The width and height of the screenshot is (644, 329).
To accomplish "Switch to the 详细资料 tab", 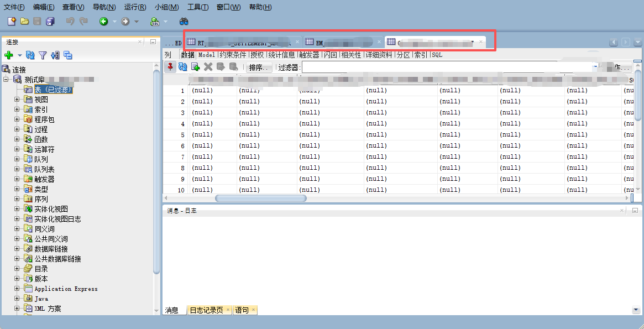I will coord(379,55).
